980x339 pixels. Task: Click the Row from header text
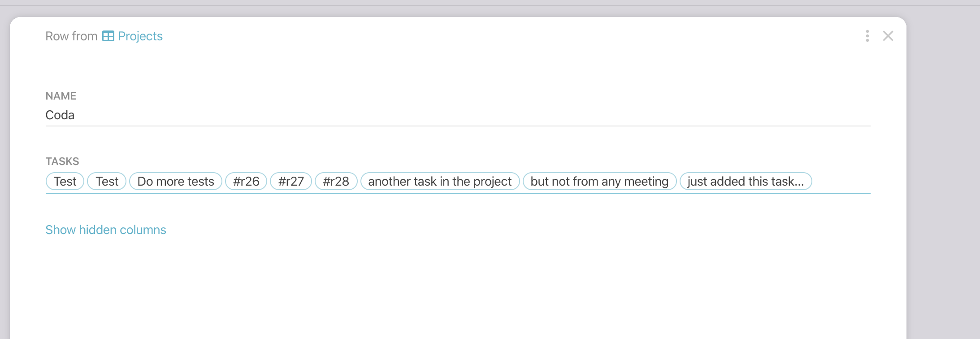(x=71, y=36)
